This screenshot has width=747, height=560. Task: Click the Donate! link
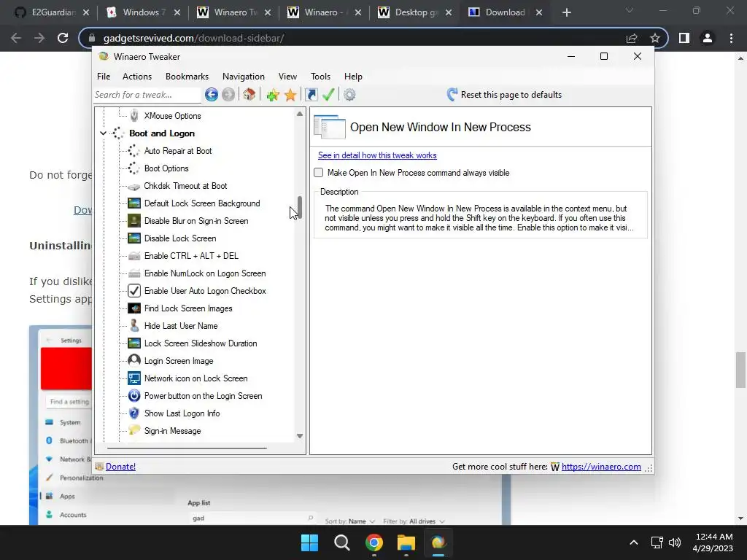[120, 467]
